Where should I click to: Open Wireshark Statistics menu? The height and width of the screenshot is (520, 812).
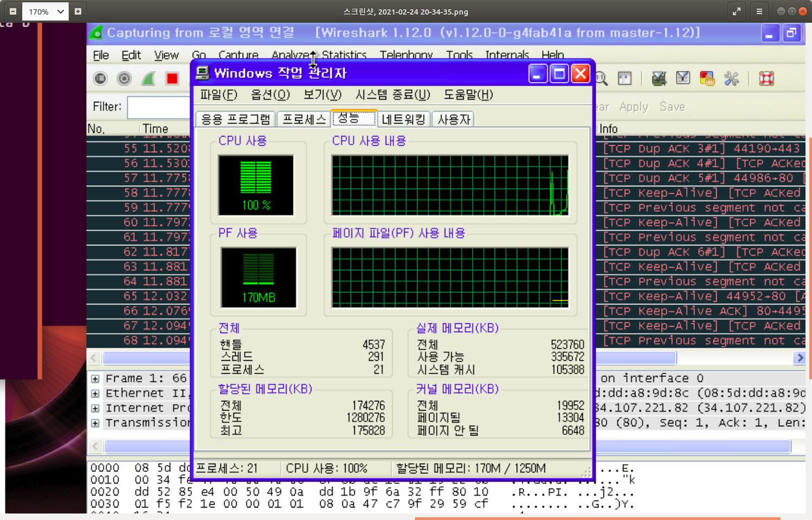[x=345, y=55]
